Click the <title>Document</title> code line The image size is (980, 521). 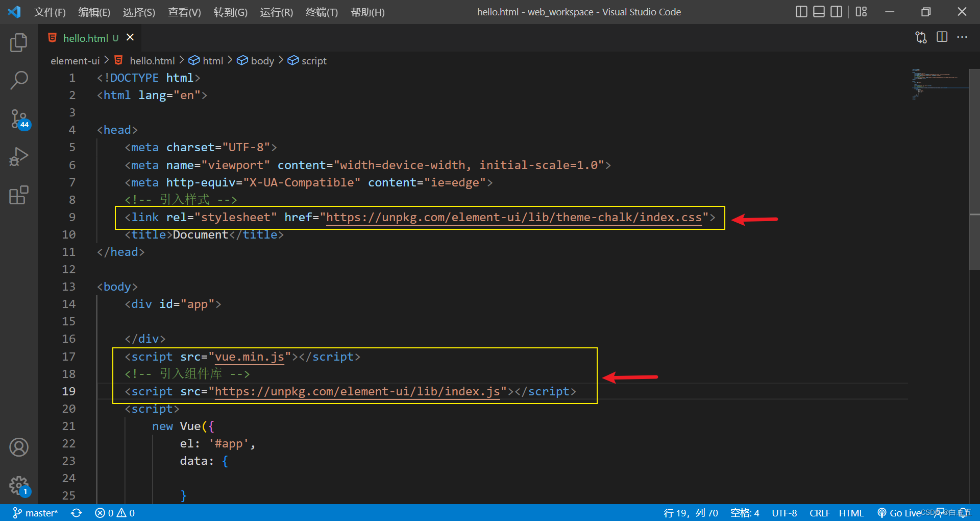coord(204,235)
